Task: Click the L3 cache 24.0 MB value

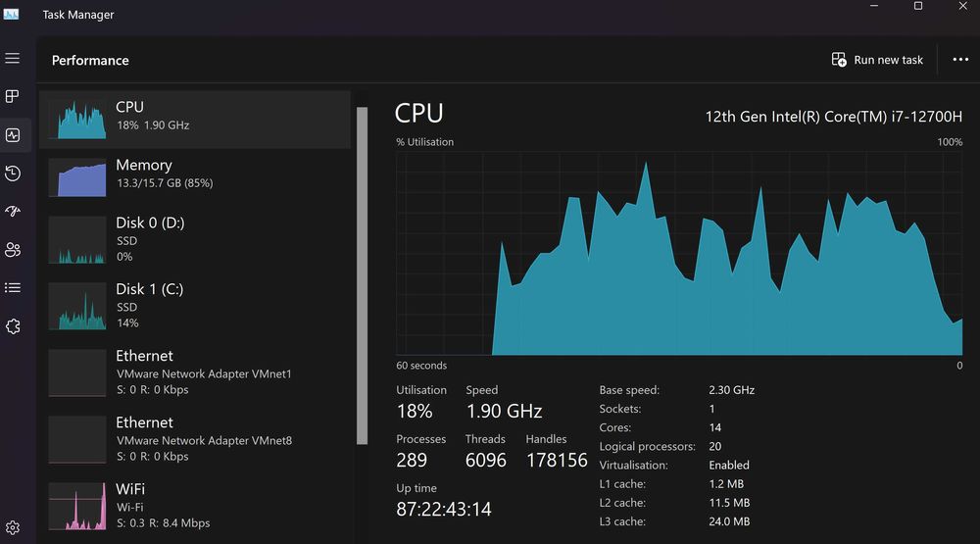Action: click(729, 521)
